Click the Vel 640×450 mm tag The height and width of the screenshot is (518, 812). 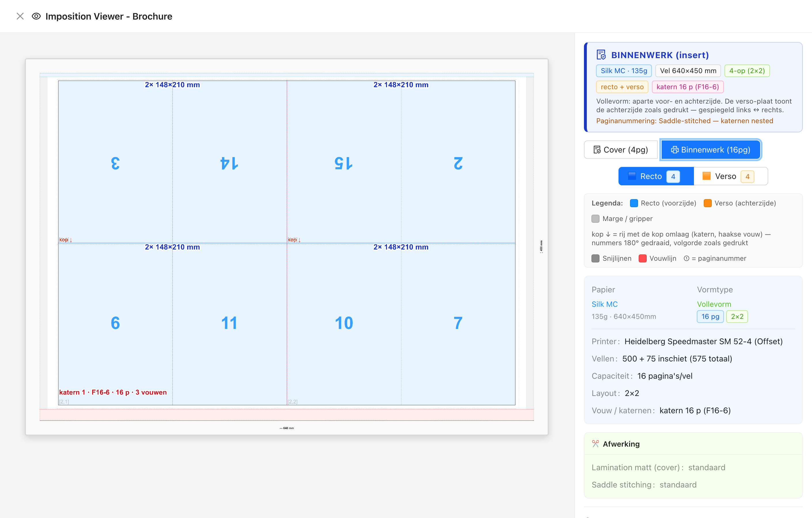pyautogui.click(x=688, y=71)
